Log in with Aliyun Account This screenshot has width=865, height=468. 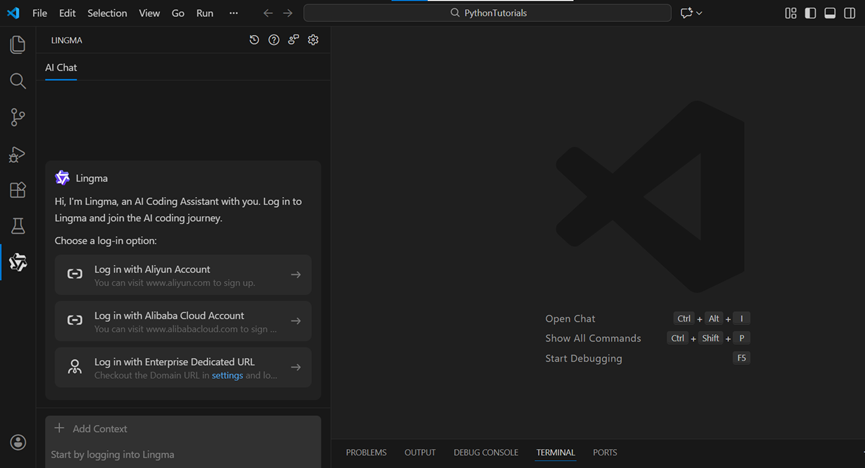click(183, 275)
